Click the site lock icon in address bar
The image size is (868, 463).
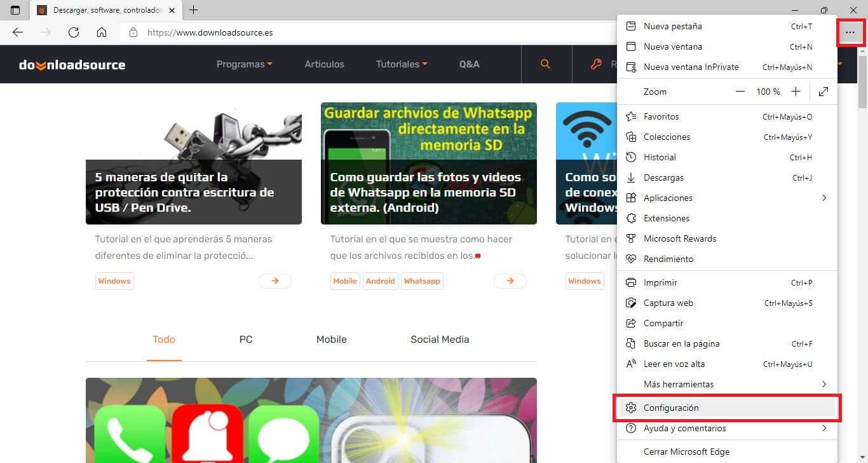pos(133,32)
